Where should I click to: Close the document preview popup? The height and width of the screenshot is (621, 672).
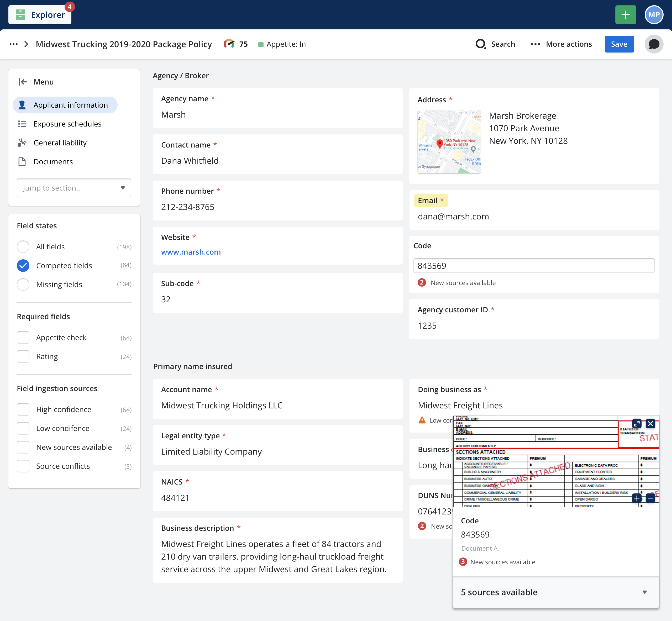coord(650,423)
